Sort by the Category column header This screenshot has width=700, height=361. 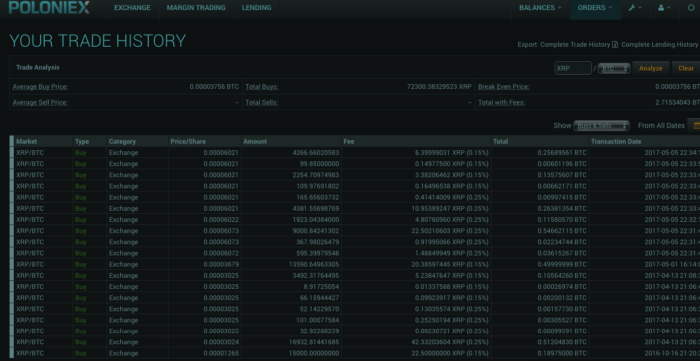pos(122,141)
